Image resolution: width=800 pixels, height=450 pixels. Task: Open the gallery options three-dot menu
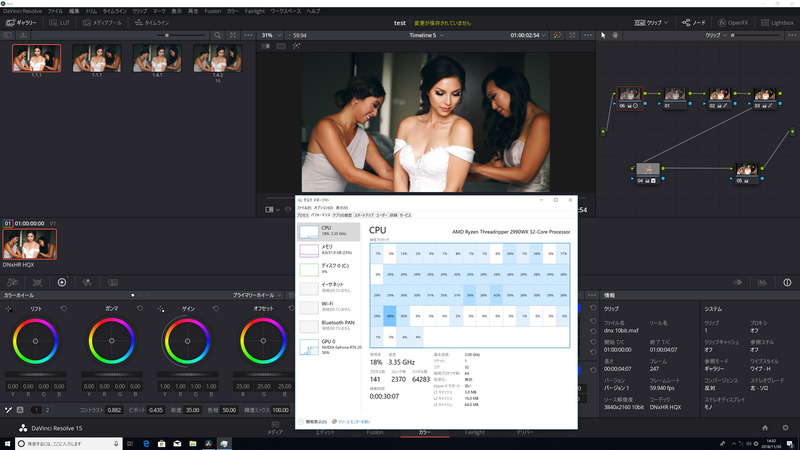tap(248, 35)
